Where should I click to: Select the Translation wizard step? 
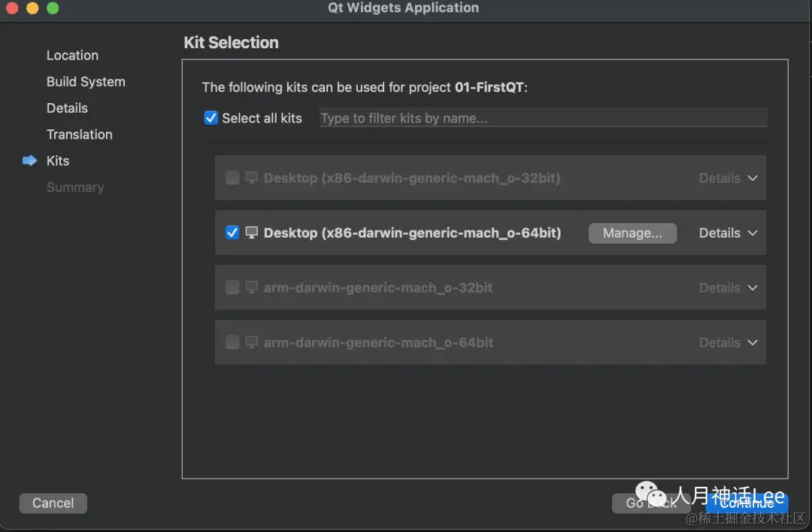coord(79,134)
